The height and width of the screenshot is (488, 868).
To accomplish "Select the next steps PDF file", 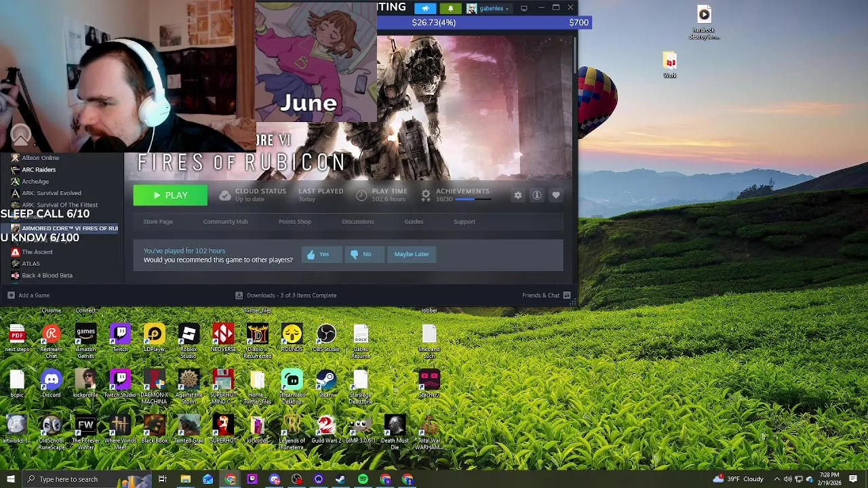I will point(17,338).
